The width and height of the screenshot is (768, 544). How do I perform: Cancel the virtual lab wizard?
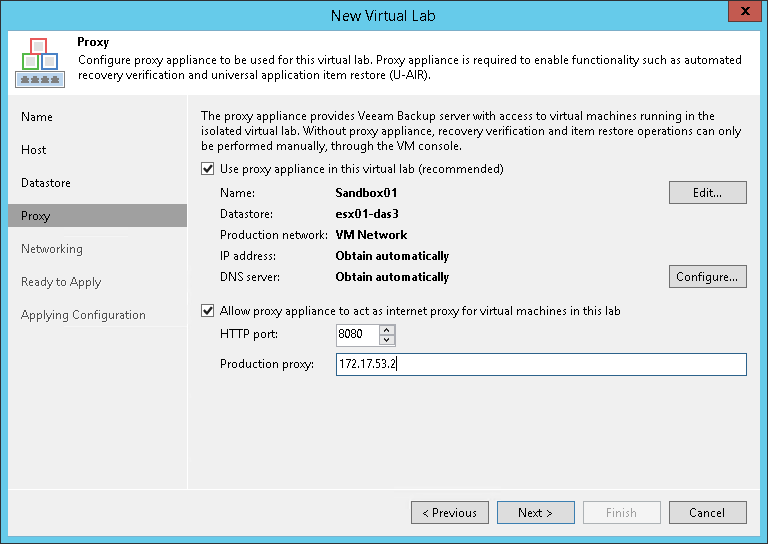point(707,513)
